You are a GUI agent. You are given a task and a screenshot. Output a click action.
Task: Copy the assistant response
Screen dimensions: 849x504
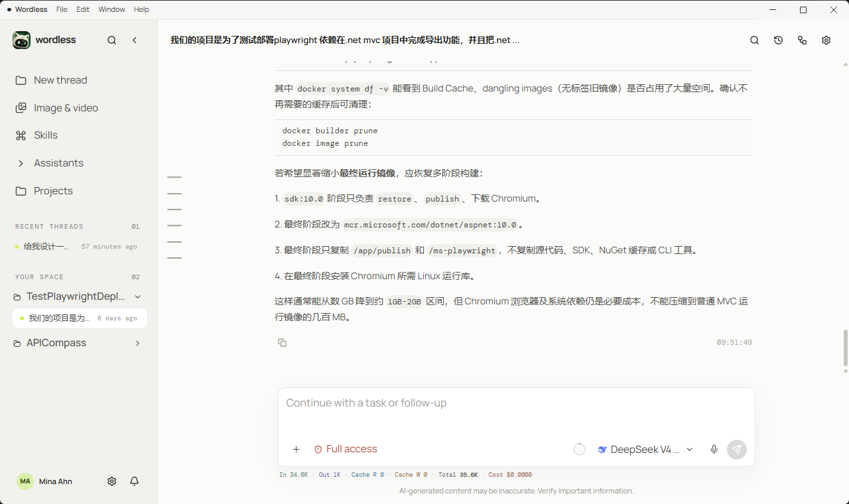(x=283, y=343)
